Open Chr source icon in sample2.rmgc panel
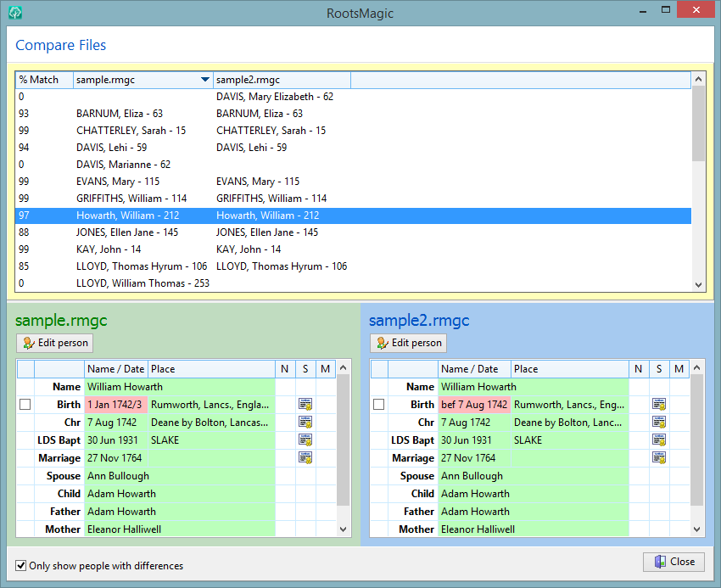This screenshot has height=588, width=721. coord(659,423)
